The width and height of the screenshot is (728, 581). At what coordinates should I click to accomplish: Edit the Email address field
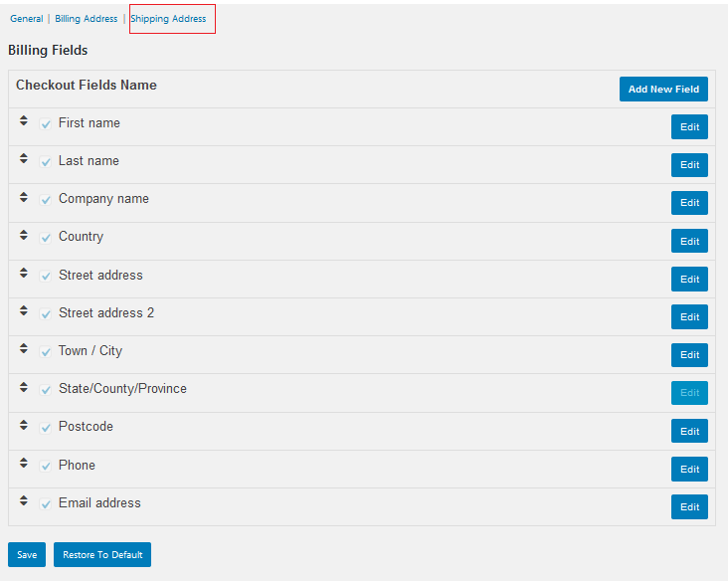pyautogui.click(x=689, y=506)
